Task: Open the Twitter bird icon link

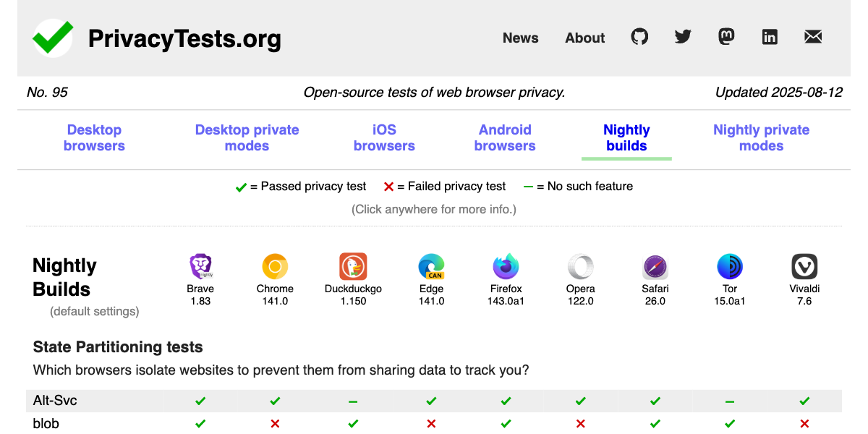Action: coord(683,37)
